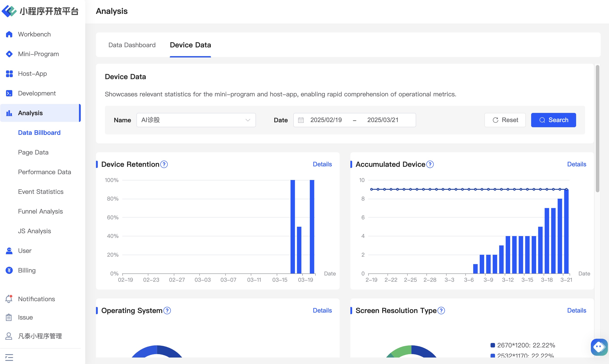Click the 2670*1200 legend color swatch
This screenshot has width=609, height=364.
point(492,345)
